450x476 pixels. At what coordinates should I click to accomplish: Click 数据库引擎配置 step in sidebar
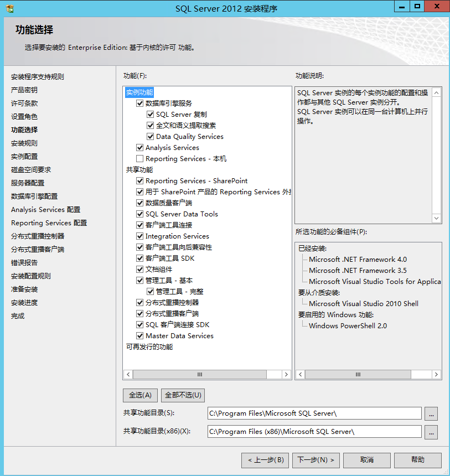coord(34,196)
